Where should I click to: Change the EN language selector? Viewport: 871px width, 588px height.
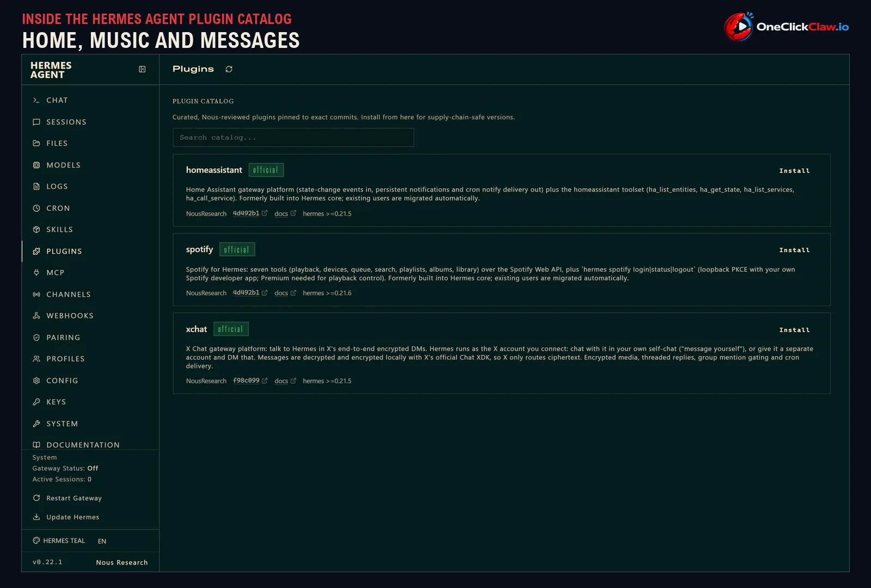[102, 541]
